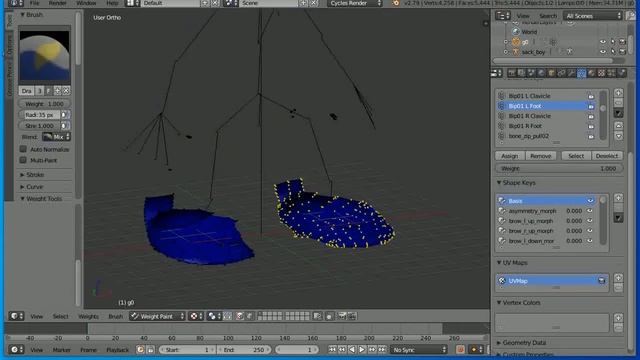640x360 pixels.
Task: Play the animation in reverse
Action: click(352, 350)
